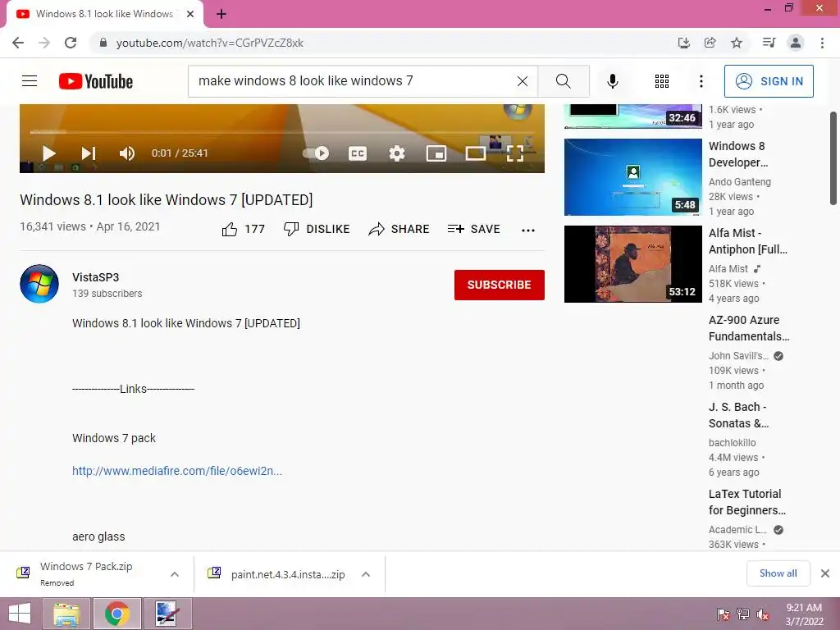Close the downloads bar

pyautogui.click(x=825, y=573)
